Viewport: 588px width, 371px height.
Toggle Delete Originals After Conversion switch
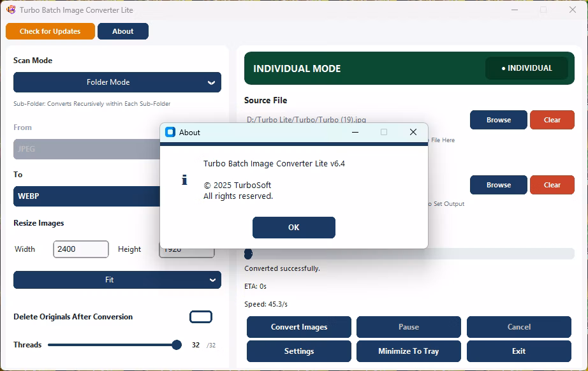click(201, 317)
